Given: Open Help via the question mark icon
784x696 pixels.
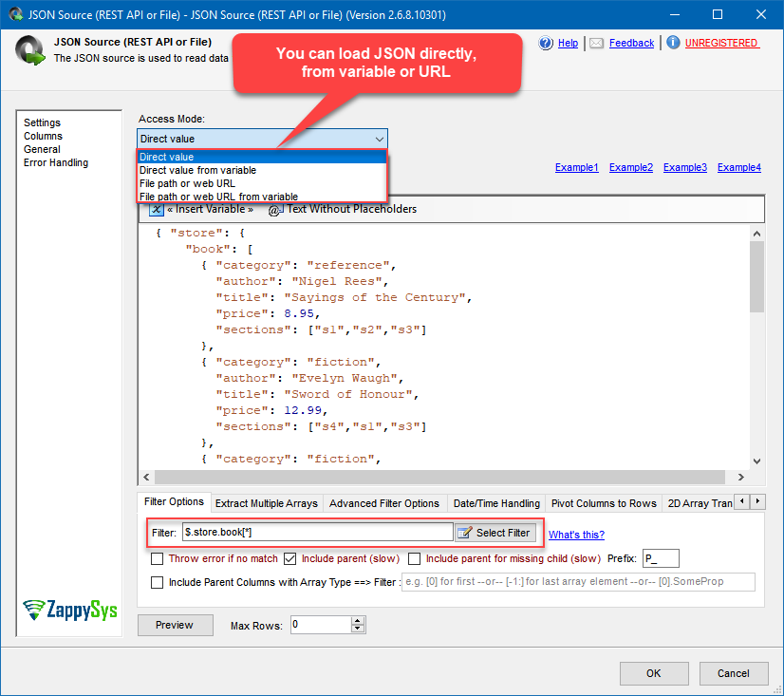Looking at the screenshot, I should tap(546, 43).
